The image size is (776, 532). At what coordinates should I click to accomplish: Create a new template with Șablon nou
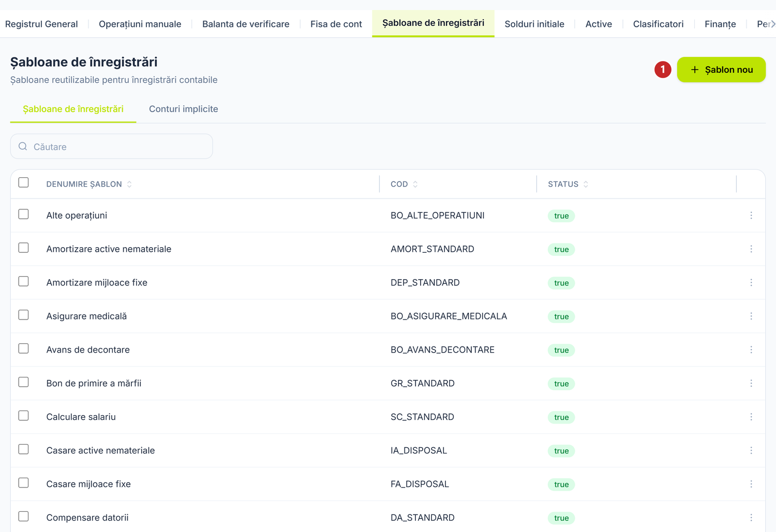coord(721,69)
